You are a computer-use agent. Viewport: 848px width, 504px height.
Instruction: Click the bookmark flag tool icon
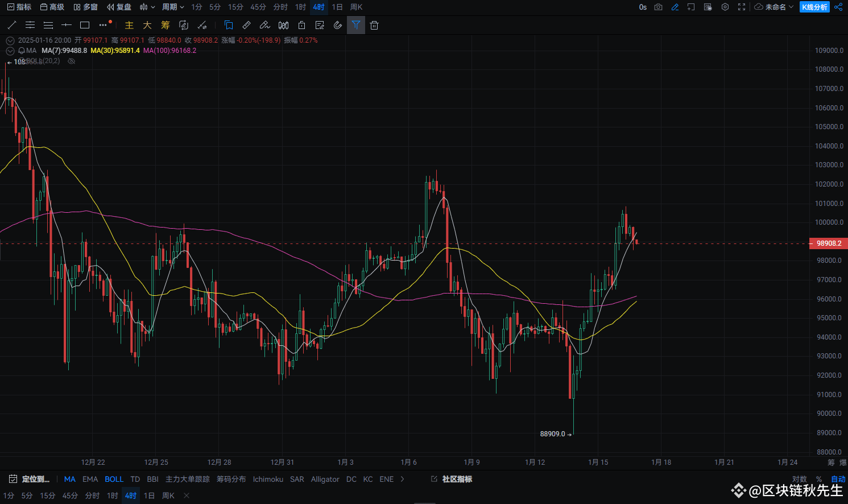(x=229, y=25)
